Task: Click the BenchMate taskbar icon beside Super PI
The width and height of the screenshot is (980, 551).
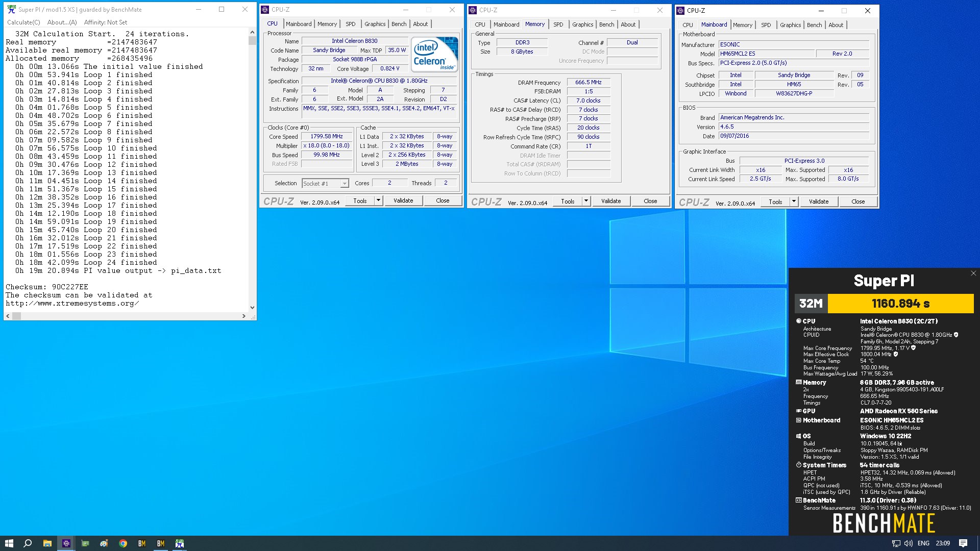Action: coord(160,543)
